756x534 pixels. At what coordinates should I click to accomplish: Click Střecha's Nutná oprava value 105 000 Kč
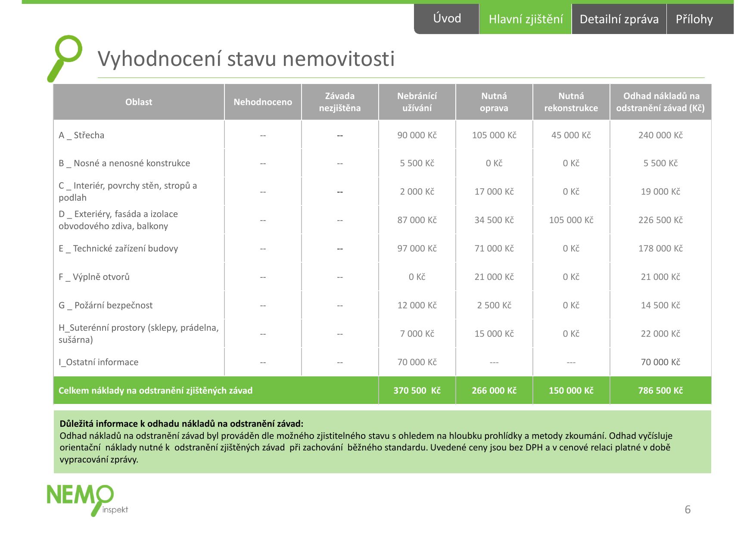pyautogui.click(x=494, y=135)
